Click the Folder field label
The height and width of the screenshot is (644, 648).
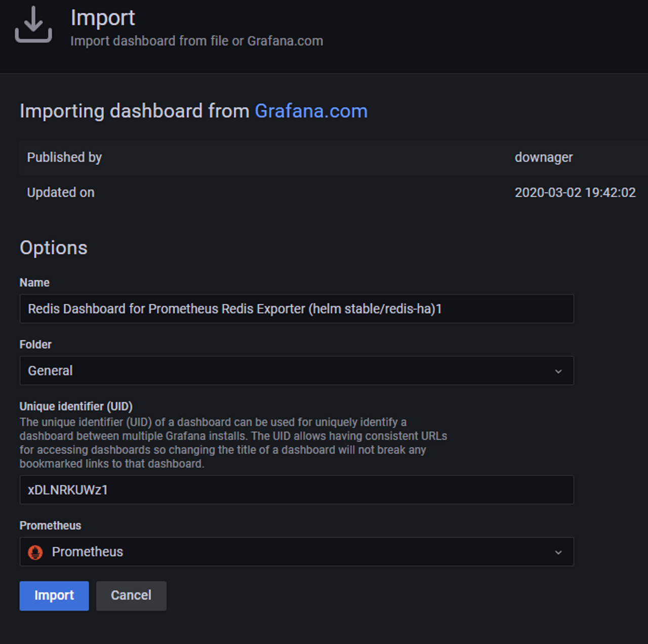click(35, 344)
